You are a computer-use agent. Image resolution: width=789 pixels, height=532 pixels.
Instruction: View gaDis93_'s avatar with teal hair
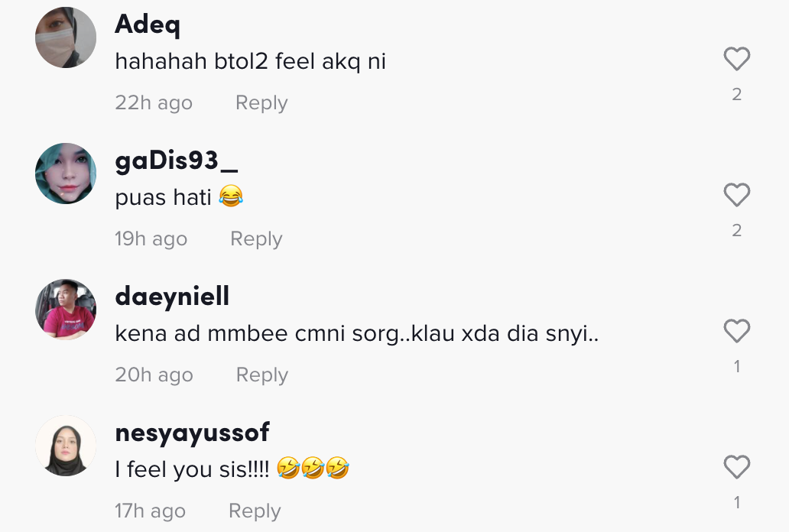[x=66, y=174]
